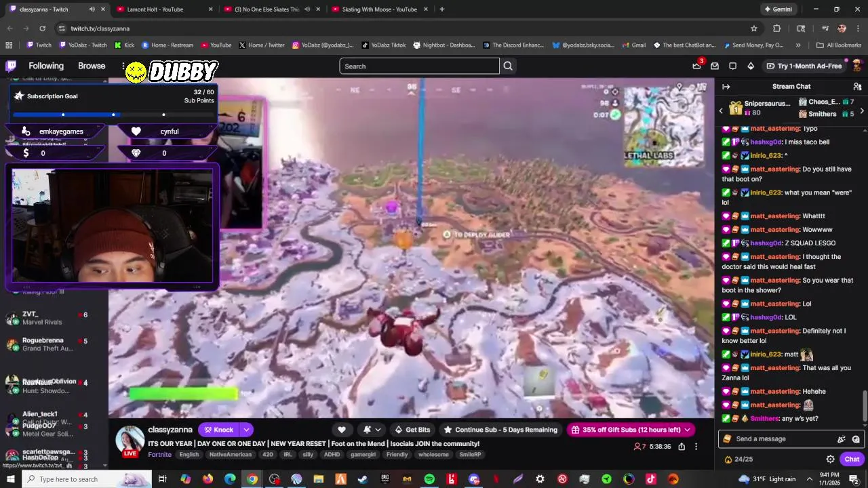Open the chat identity badge in message box

point(727,439)
